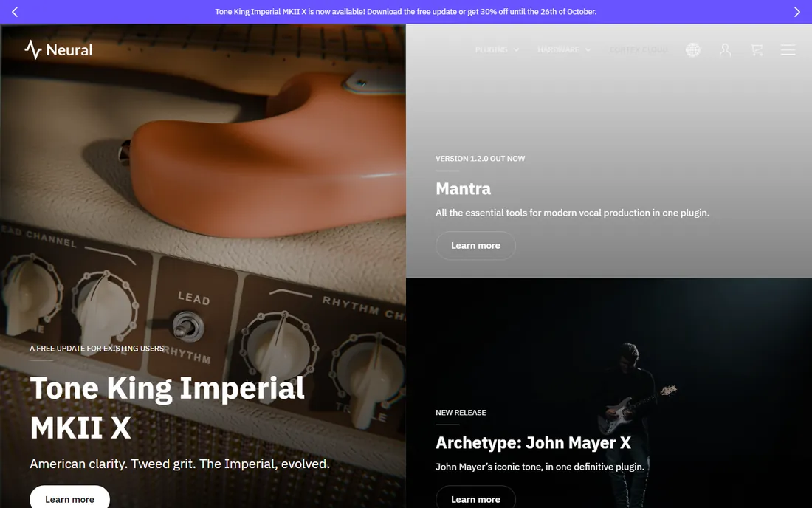Click the Tone King Imperial MKII X heading

(x=168, y=408)
